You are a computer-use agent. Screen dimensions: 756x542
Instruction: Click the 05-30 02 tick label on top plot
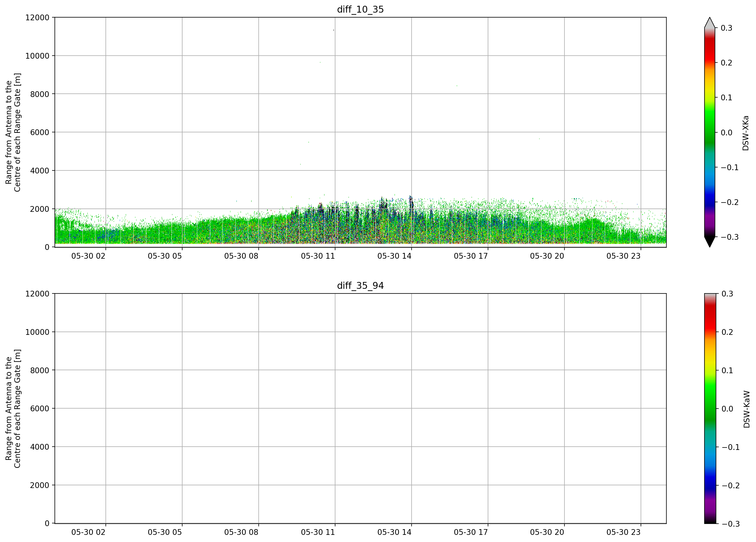click(88, 256)
